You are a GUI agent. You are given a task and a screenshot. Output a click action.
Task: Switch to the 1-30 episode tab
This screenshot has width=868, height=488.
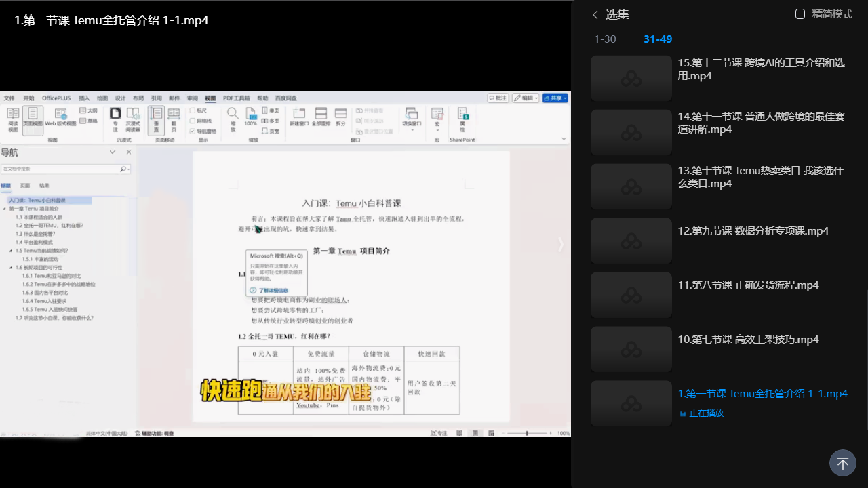click(x=605, y=39)
